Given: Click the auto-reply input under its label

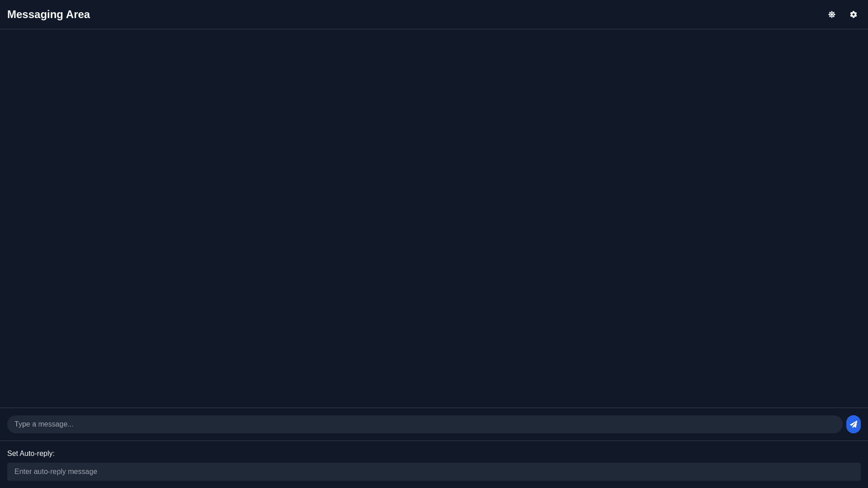Looking at the screenshot, I should click(434, 472).
